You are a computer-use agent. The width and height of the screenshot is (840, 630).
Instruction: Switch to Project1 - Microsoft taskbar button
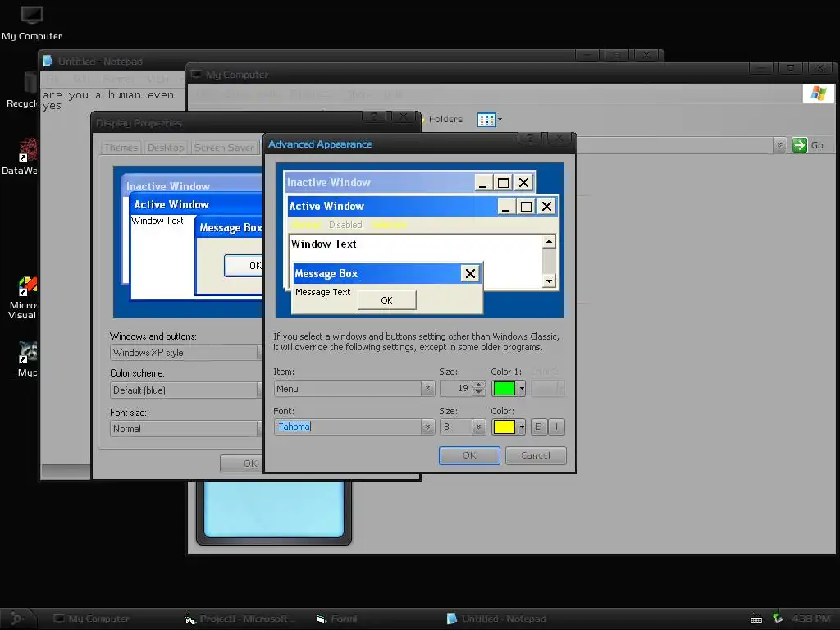click(242, 619)
